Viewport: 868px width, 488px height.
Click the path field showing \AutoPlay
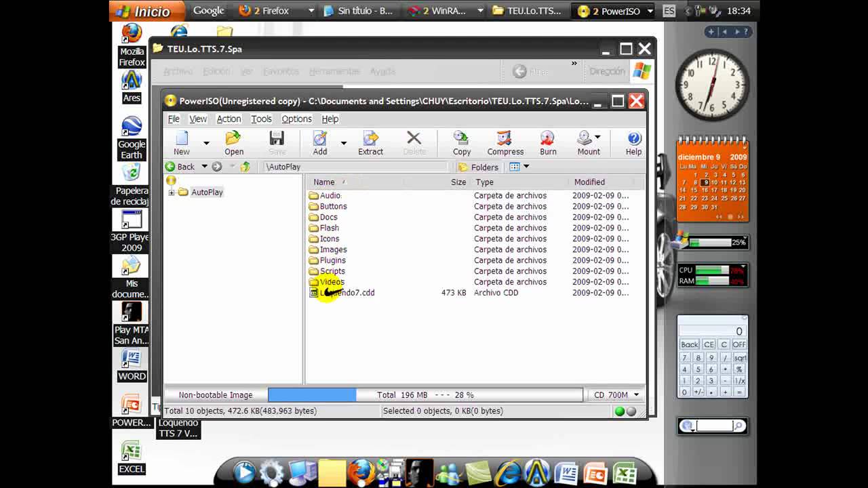click(355, 167)
